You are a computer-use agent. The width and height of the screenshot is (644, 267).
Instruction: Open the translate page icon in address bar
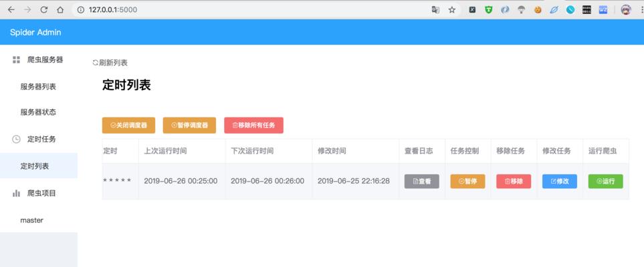pyautogui.click(x=435, y=10)
